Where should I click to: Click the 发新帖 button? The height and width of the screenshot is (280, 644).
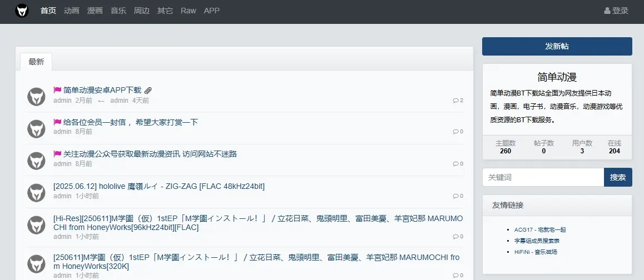[557, 47]
